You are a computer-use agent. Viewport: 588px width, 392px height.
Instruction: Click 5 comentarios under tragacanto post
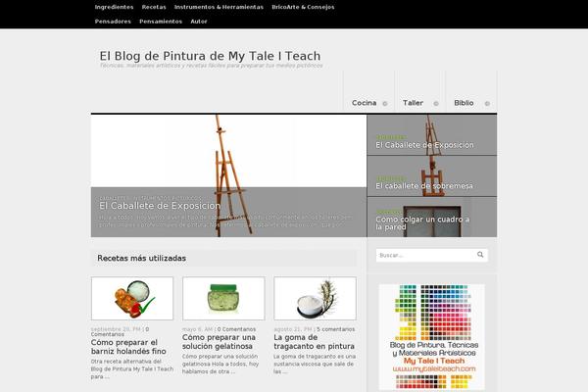pyautogui.click(x=335, y=329)
